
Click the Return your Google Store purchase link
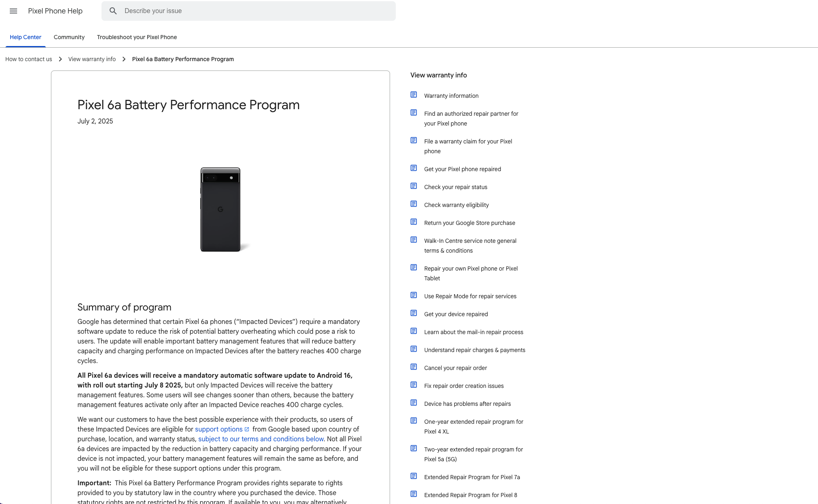[470, 223]
